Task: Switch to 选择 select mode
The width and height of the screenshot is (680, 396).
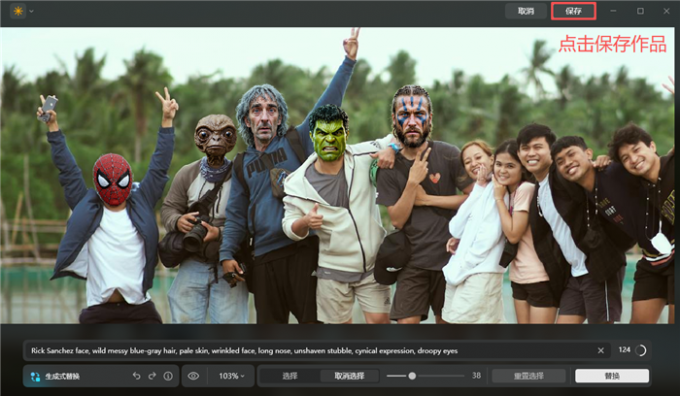Action: [290, 376]
